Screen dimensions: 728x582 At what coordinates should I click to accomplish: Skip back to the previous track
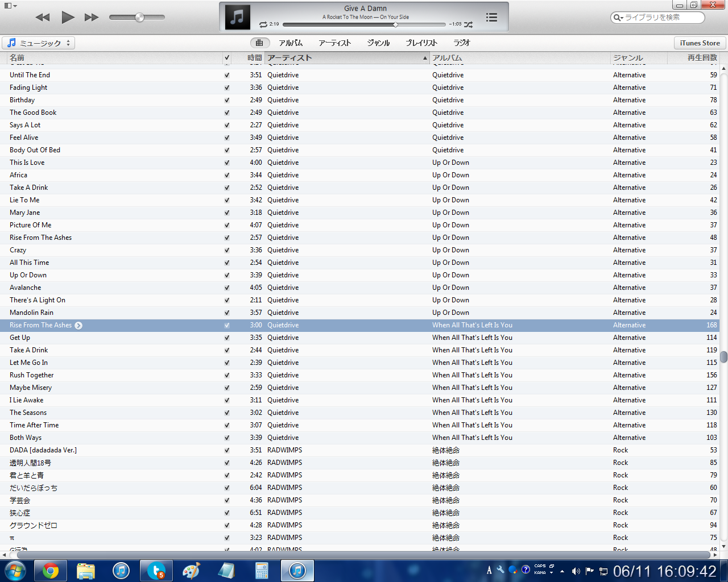[43, 17]
